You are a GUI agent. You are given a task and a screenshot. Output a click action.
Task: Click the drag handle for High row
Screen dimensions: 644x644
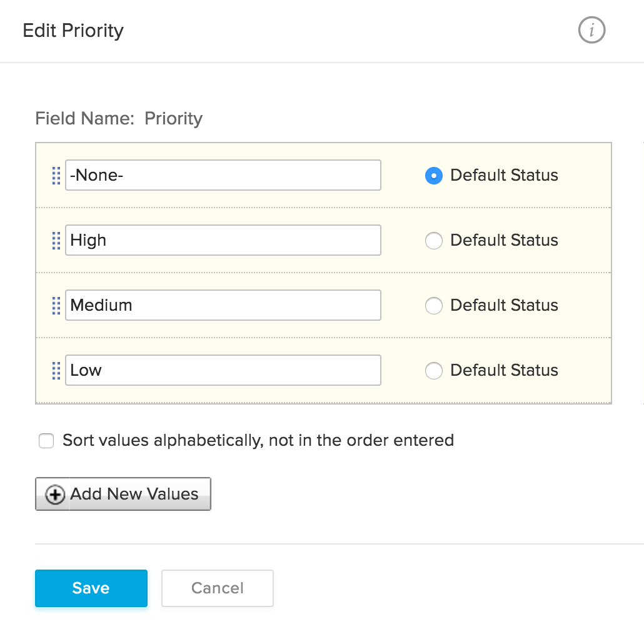(56, 241)
